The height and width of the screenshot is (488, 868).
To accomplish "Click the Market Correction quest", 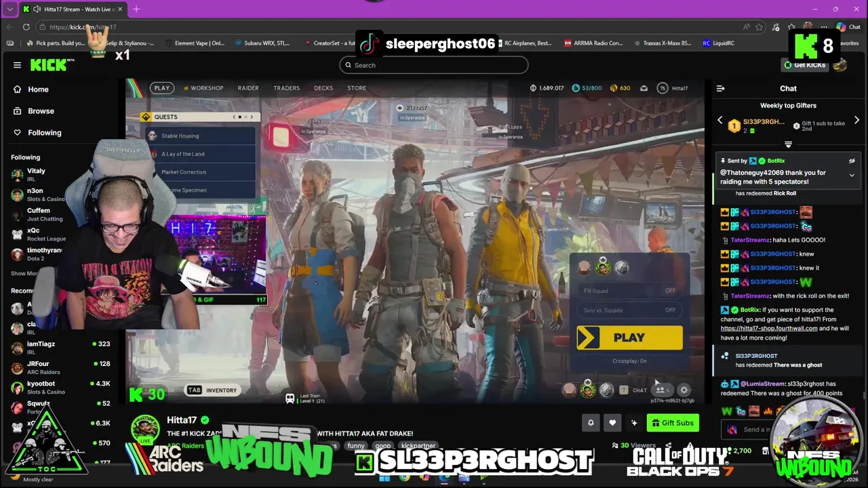I will point(201,172).
